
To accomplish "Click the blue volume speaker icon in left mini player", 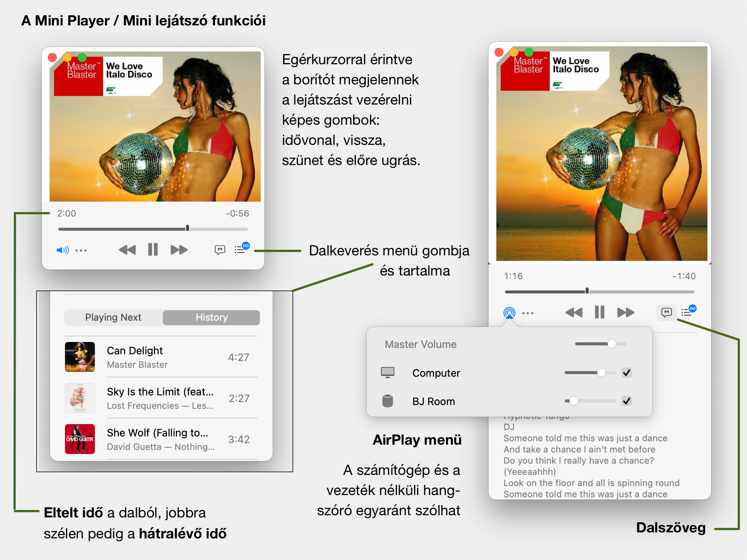I will [62, 250].
